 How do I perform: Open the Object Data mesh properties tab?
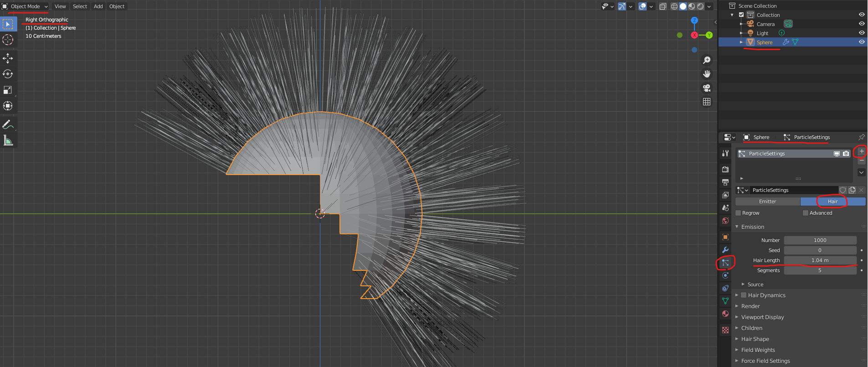[725, 301]
